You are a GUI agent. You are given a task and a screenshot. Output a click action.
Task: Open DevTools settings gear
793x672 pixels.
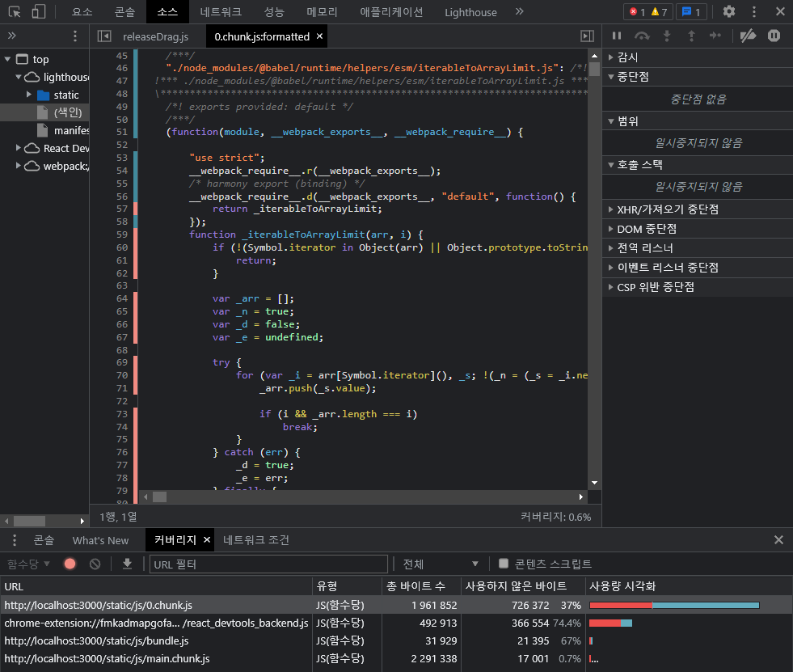[x=729, y=11]
